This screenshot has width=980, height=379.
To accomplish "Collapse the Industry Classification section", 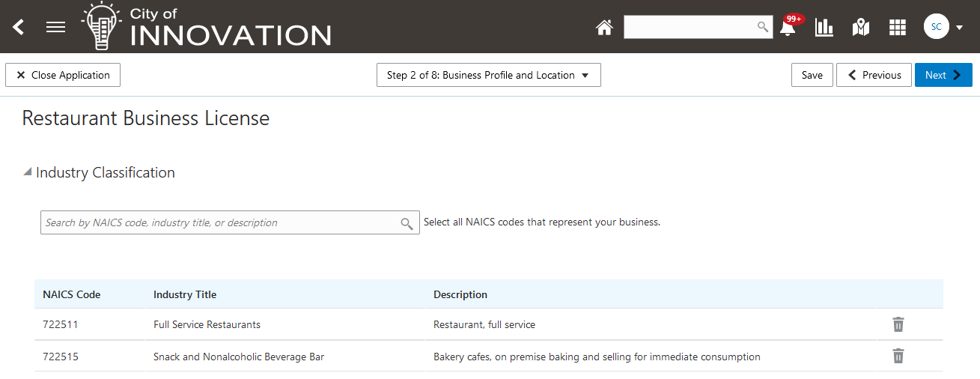I will coord(28,172).
